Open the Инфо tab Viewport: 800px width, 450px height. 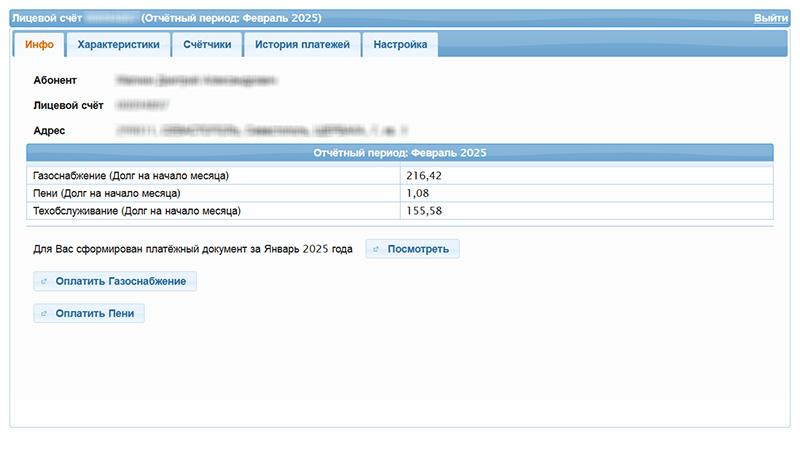(x=39, y=44)
